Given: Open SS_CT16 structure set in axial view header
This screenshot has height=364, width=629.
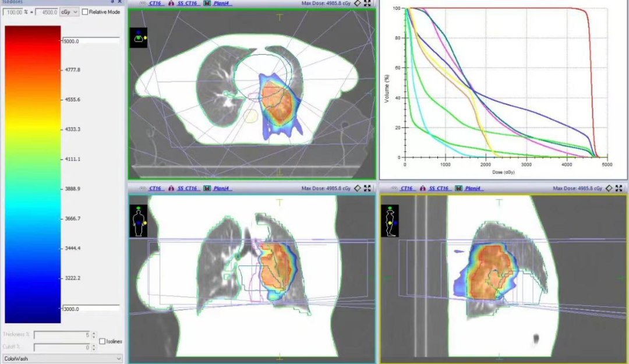Looking at the screenshot, I should [187, 3].
